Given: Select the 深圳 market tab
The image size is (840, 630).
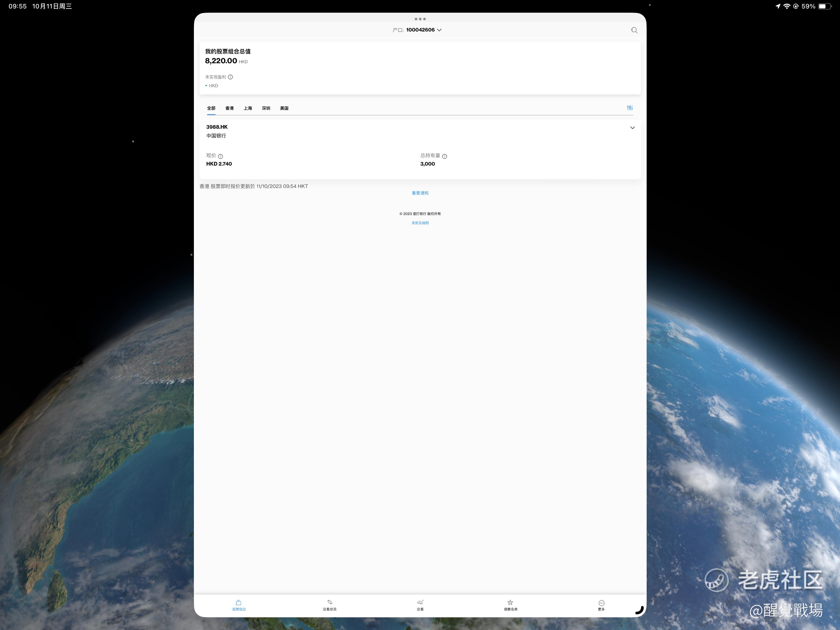Looking at the screenshot, I should click(266, 108).
